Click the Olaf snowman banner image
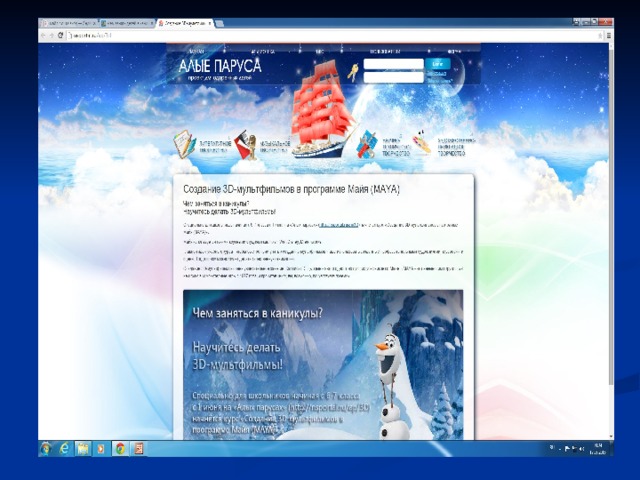The height and width of the screenshot is (480, 640). 323,365
